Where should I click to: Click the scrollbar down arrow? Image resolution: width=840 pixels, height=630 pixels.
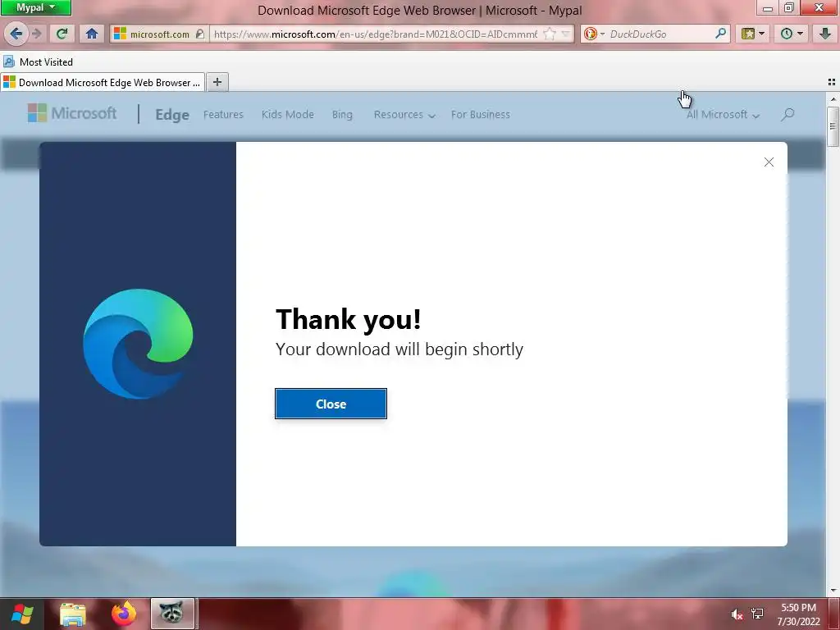coord(833,591)
